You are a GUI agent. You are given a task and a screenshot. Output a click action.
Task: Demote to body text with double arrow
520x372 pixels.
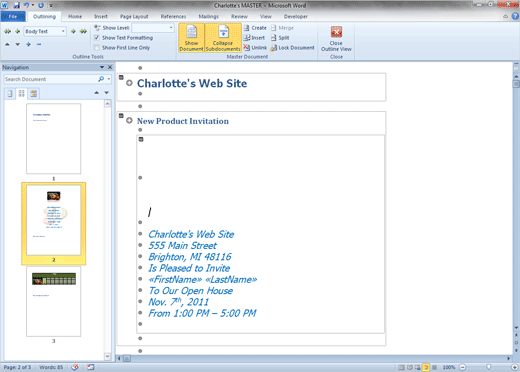[x=83, y=31]
